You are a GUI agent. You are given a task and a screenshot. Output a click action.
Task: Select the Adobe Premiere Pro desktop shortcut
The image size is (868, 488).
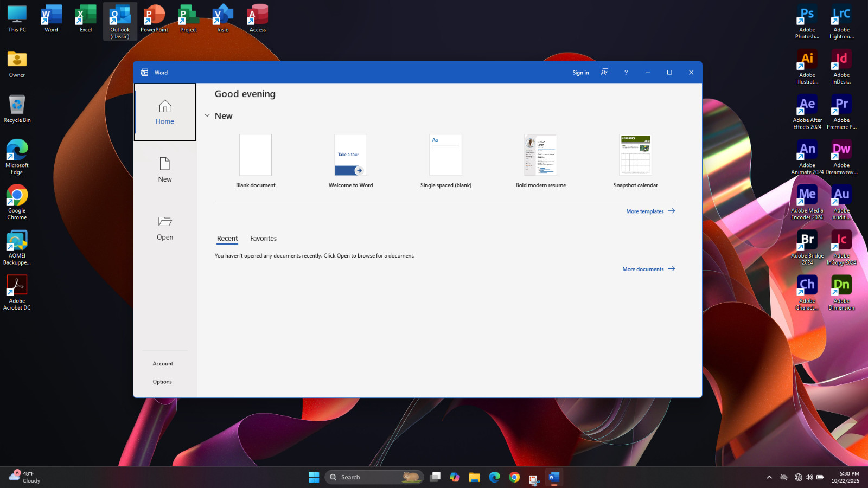(x=841, y=112)
